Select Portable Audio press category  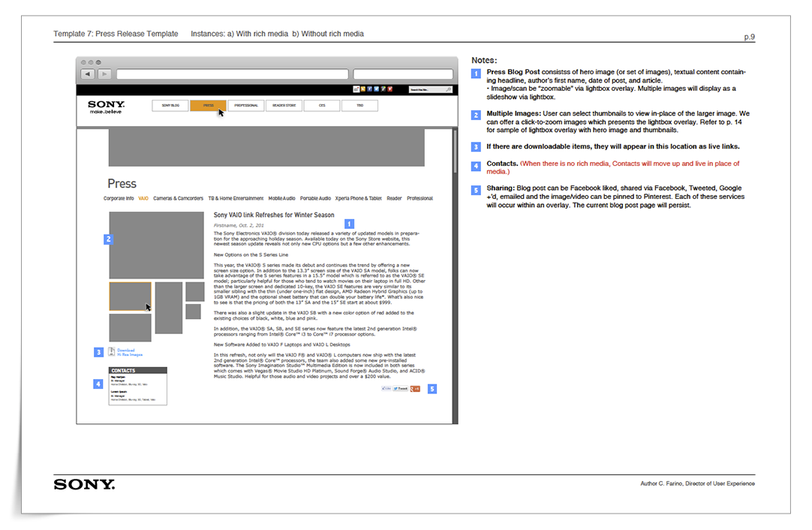click(x=315, y=198)
